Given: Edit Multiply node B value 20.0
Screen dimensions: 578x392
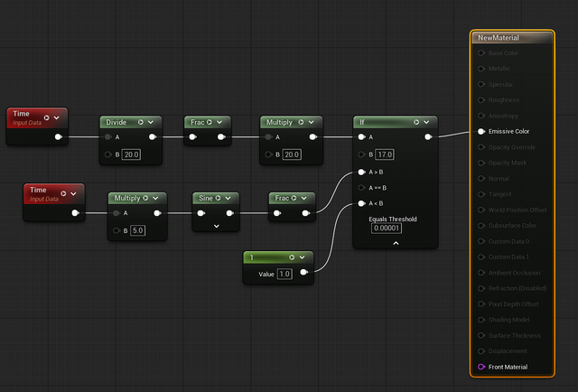Looking at the screenshot, I should [x=292, y=154].
